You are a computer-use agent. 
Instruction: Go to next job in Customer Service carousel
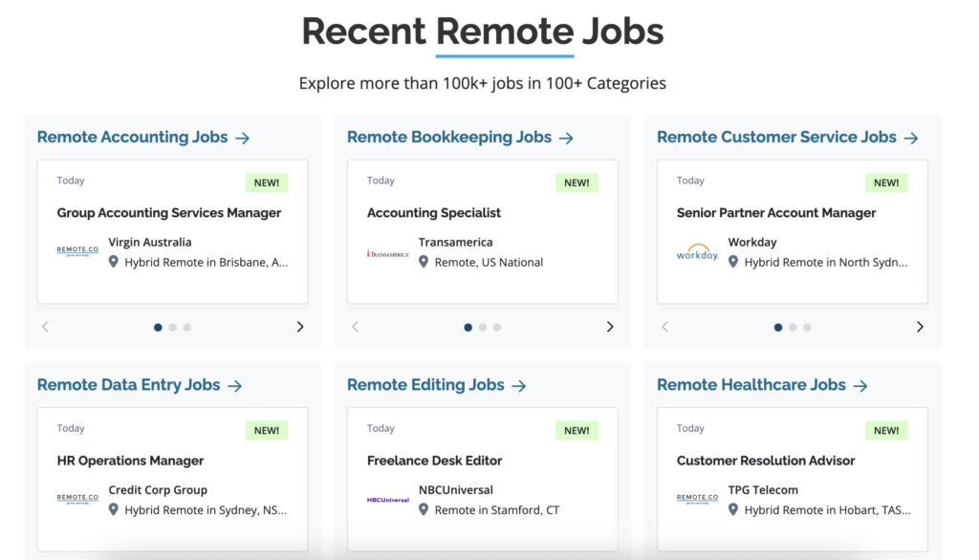[x=920, y=327]
